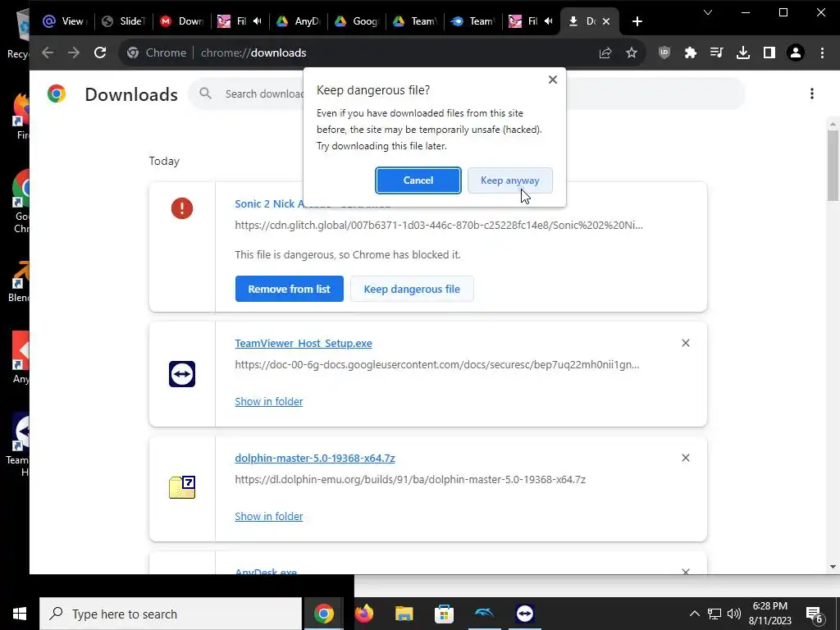Viewport: 840px width, 630px height.
Task: Show dolphin-master archive in folder
Action: pyautogui.click(x=269, y=517)
